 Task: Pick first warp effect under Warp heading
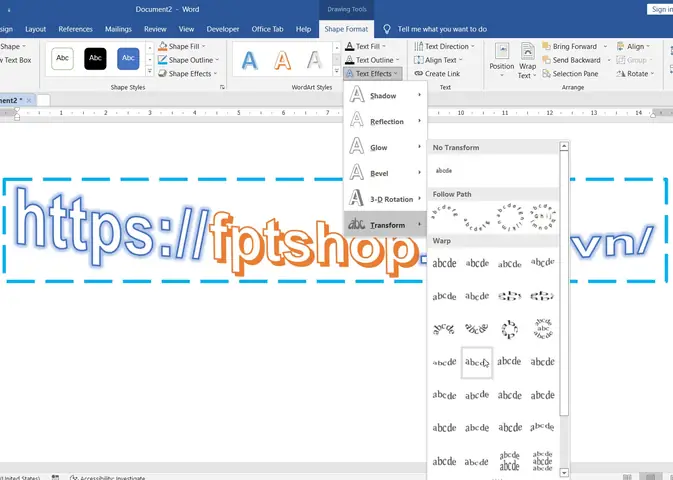(444, 263)
